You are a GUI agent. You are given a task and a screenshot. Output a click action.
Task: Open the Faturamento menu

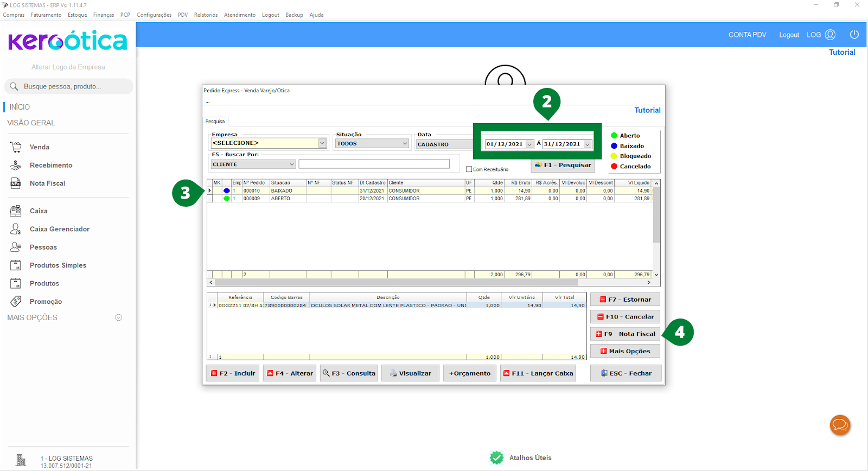[x=46, y=15]
